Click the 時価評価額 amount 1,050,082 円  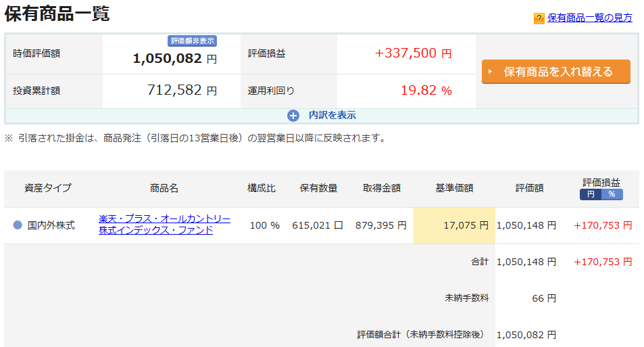point(174,59)
